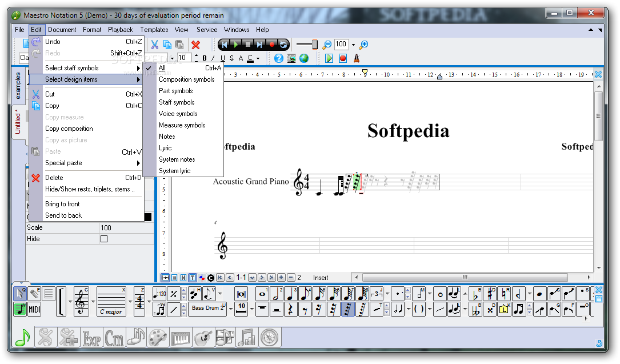The height and width of the screenshot is (364, 620).
Task: Click the black color swatch in properties
Action: [x=148, y=217]
